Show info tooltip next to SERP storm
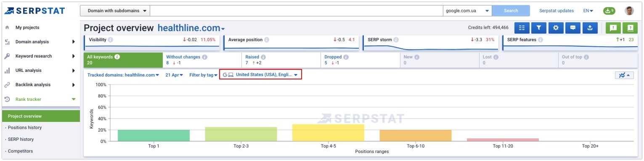Screen dimensions: 644x161 pos(396,40)
